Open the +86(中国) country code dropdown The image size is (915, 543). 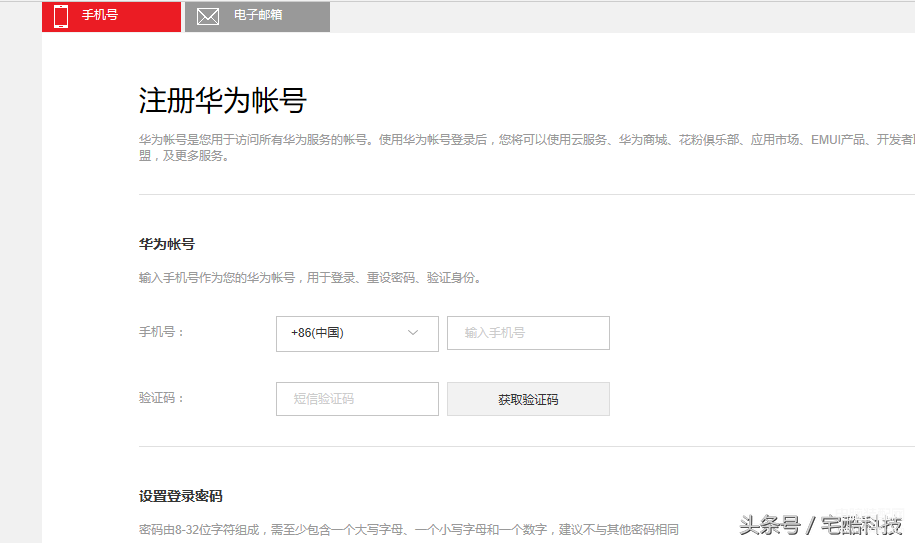point(357,334)
